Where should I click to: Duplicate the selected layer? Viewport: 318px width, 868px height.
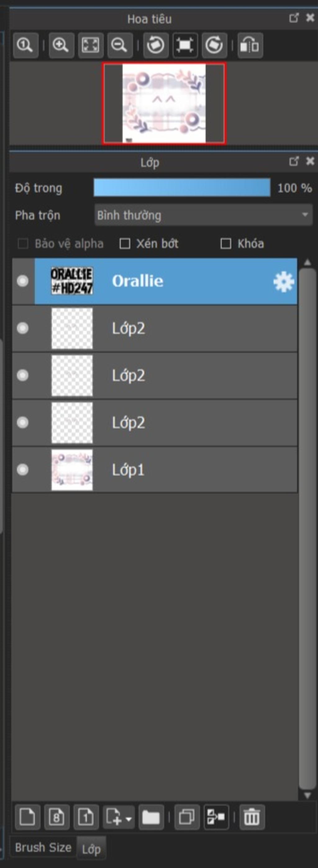[187, 817]
